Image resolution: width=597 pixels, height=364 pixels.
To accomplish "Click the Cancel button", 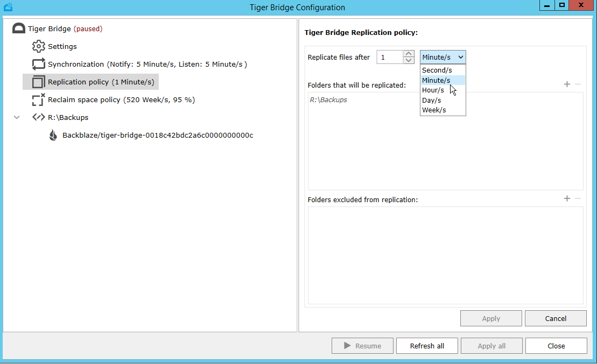I will [x=556, y=318].
